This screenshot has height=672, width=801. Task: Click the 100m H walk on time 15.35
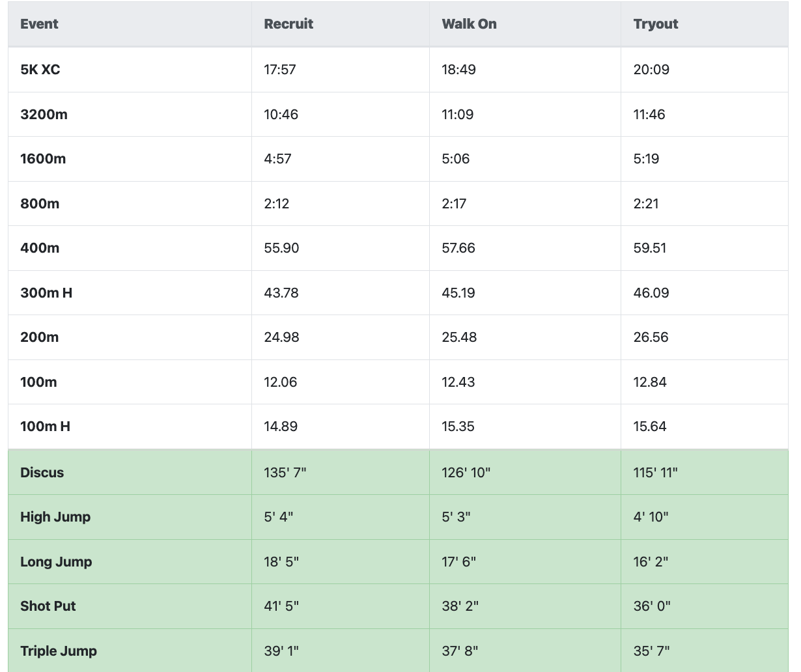click(x=458, y=427)
